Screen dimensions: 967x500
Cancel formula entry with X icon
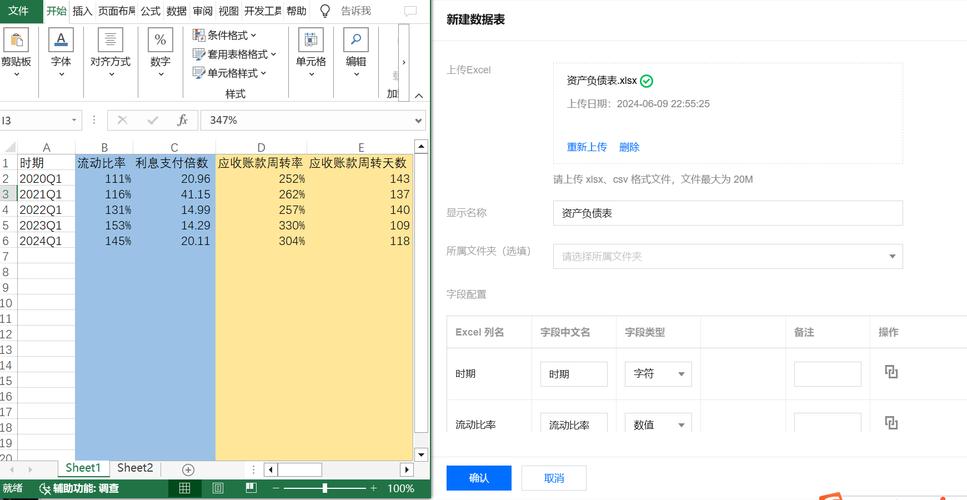122,120
